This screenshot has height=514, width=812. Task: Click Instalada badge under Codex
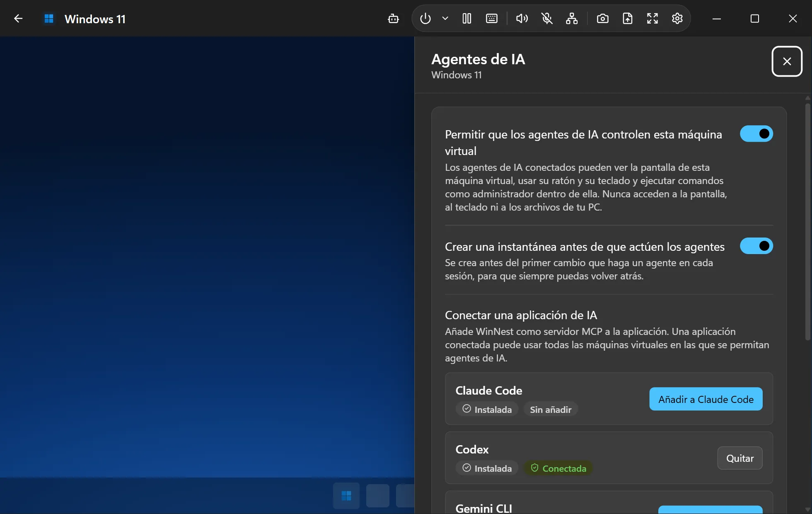(x=487, y=468)
